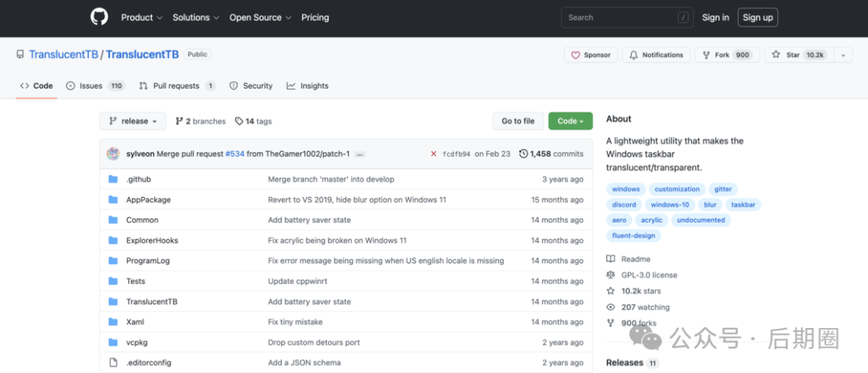Open the Open Source dropdown menu
Image resolution: width=868 pixels, height=373 pixels.
(260, 17)
